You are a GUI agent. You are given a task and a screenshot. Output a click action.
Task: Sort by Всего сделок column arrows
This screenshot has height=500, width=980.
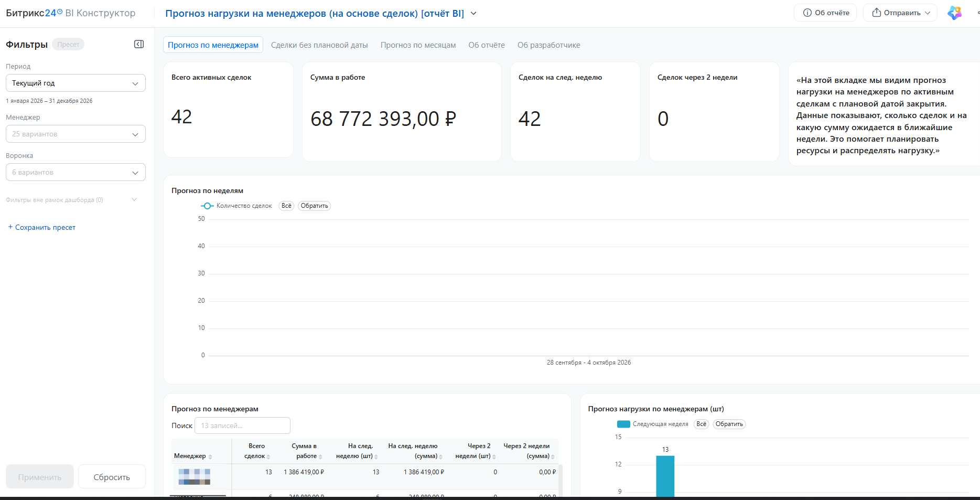(x=268, y=456)
